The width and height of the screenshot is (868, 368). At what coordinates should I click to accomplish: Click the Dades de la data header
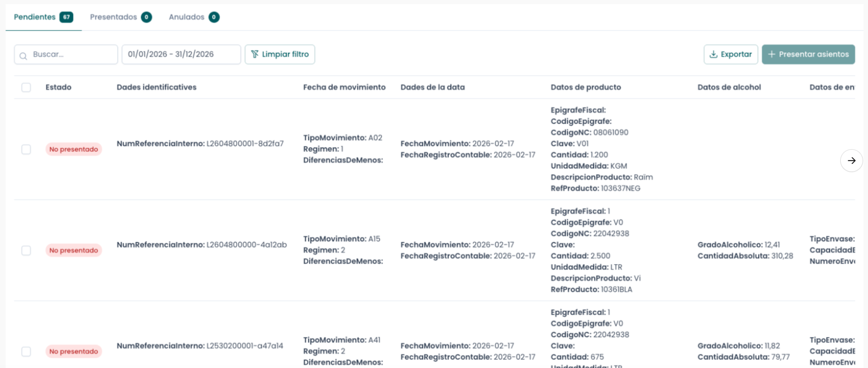(x=433, y=87)
